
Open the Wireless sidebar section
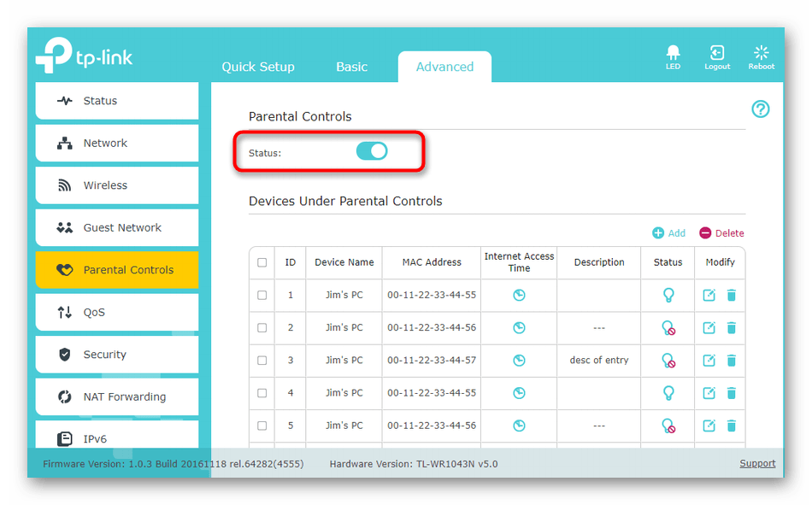click(116, 185)
